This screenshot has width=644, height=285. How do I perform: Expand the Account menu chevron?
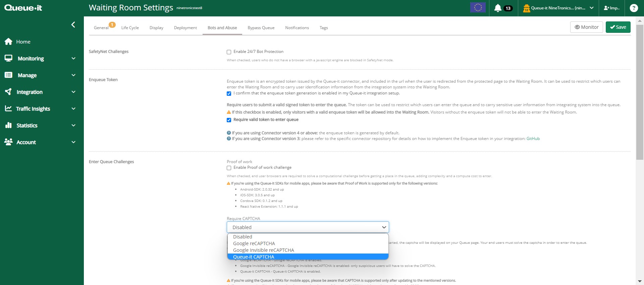point(73,142)
